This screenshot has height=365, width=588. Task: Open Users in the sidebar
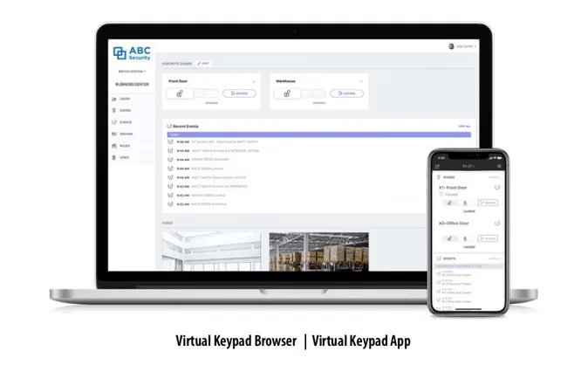121,99
